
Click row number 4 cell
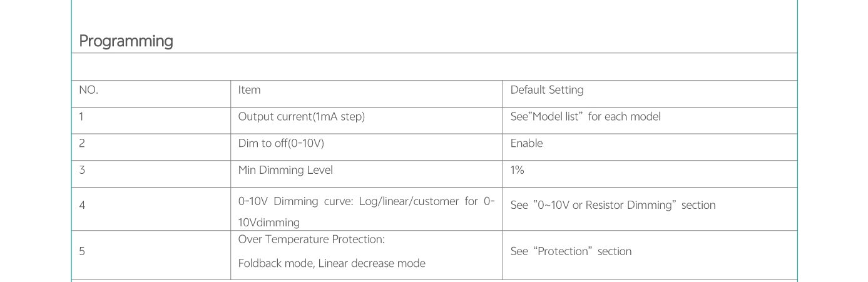tap(82, 205)
